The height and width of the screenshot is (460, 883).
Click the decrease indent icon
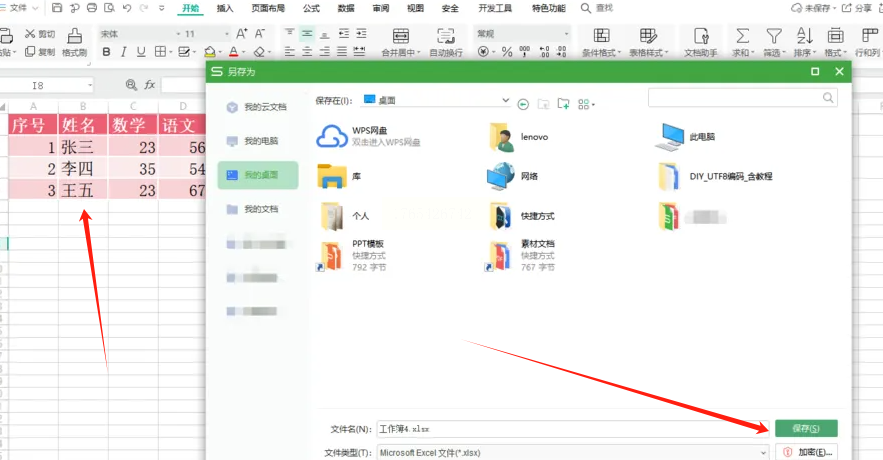point(344,34)
